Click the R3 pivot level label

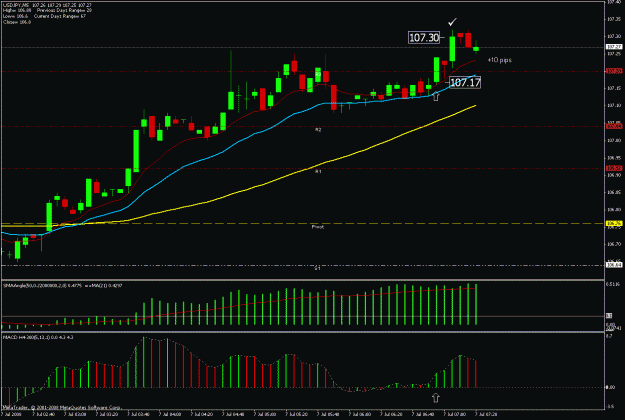coord(318,75)
